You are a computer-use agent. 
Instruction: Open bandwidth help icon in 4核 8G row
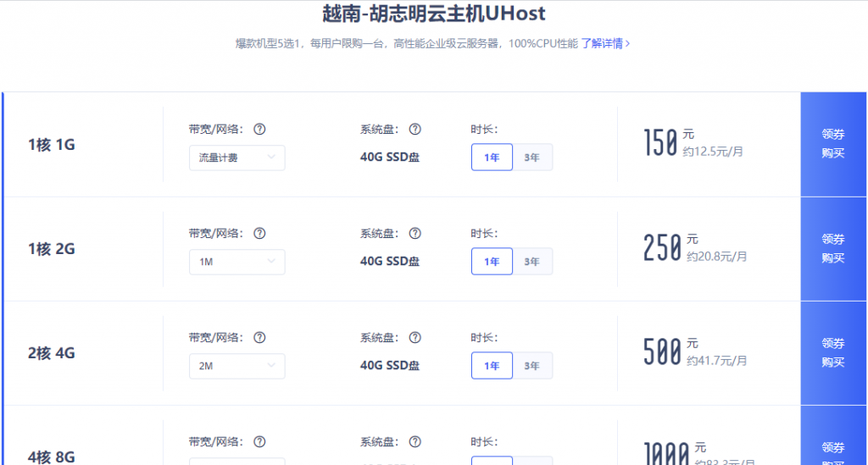259,442
